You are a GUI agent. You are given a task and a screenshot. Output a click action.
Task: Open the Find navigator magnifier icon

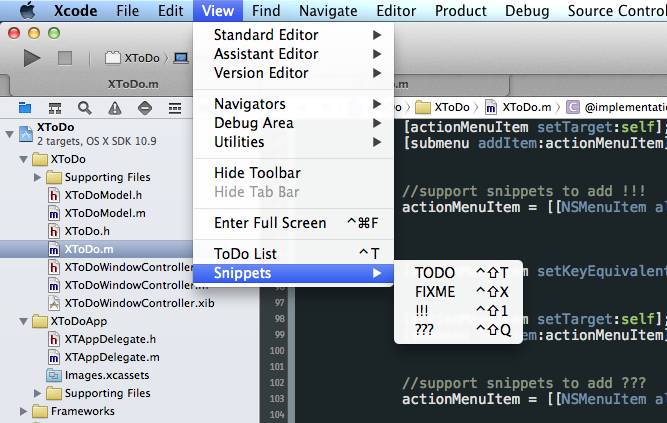85,108
